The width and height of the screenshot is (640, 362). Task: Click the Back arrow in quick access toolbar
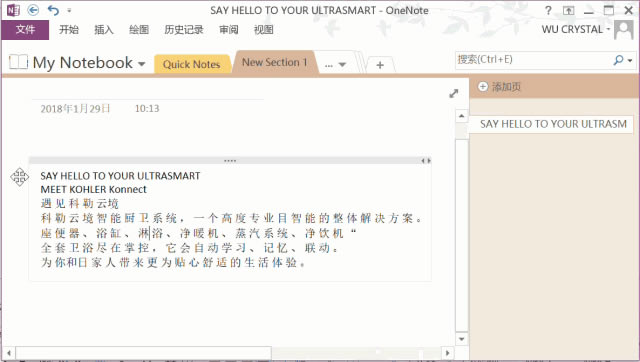pos(33,10)
